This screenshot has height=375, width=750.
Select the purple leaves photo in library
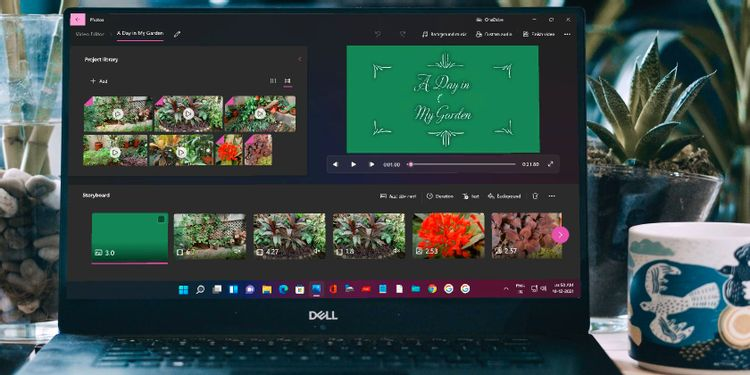(x=258, y=150)
